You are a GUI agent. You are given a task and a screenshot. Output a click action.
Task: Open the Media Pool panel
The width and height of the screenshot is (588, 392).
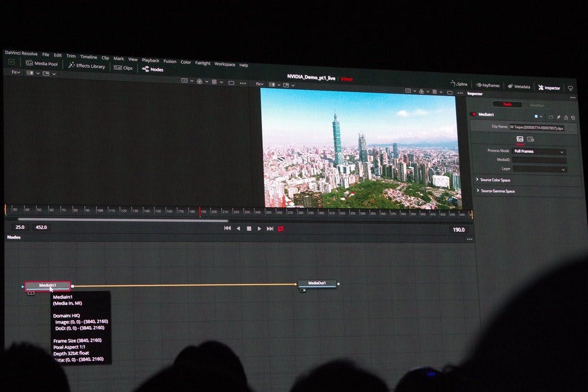click(42, 63)
